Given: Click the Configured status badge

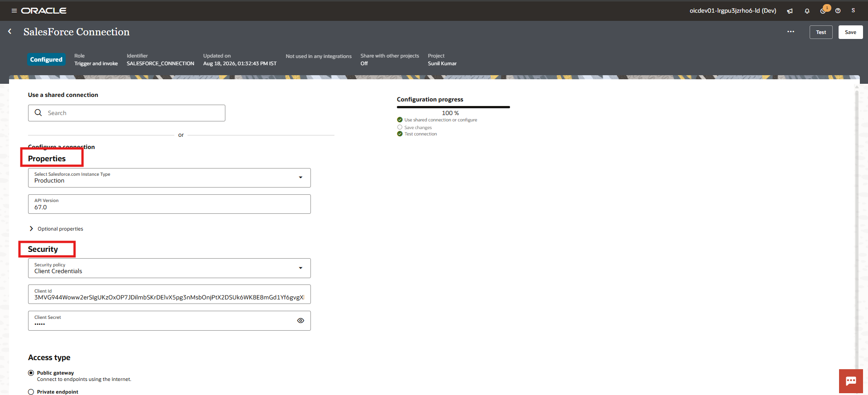Looking at the screenshot, I should pyautogui.click(x=46, y=59).
